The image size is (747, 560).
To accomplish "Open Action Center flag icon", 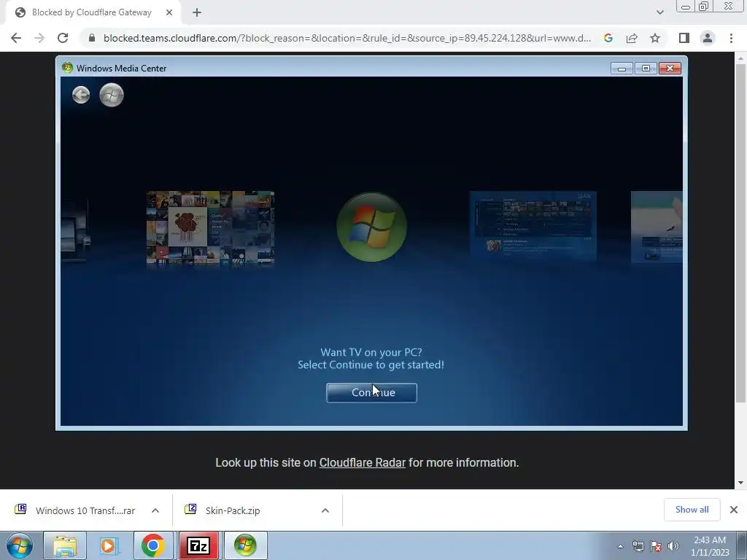I will (x=656, y=546).
